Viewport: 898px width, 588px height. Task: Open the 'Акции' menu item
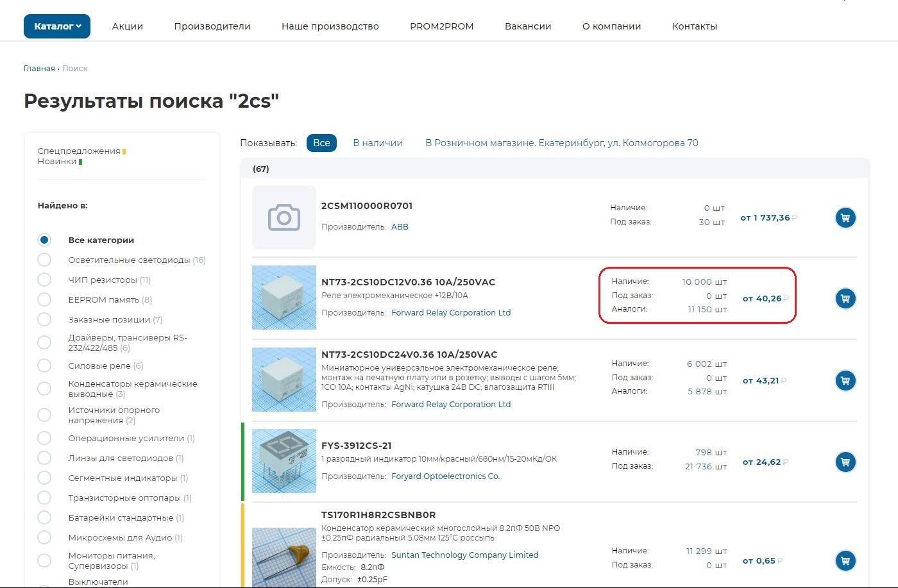click(x=128, y=26)
